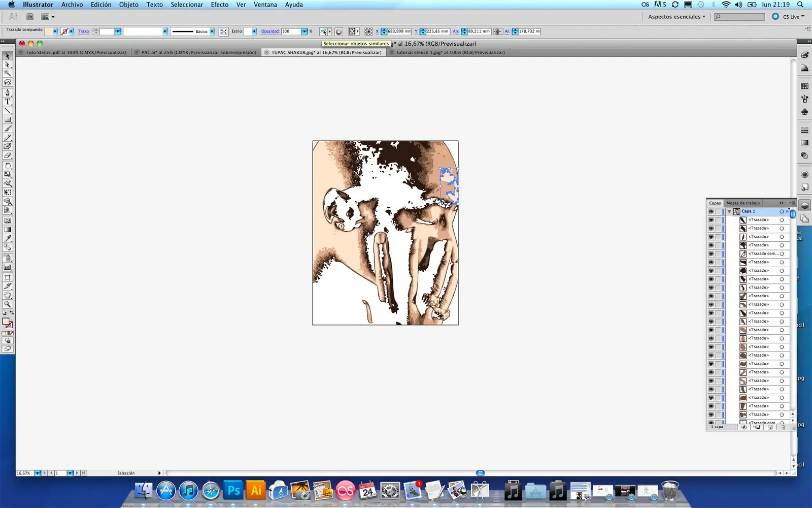Select the Column Graph tool
Screen dimensions: 812x508
click(8, 267)
